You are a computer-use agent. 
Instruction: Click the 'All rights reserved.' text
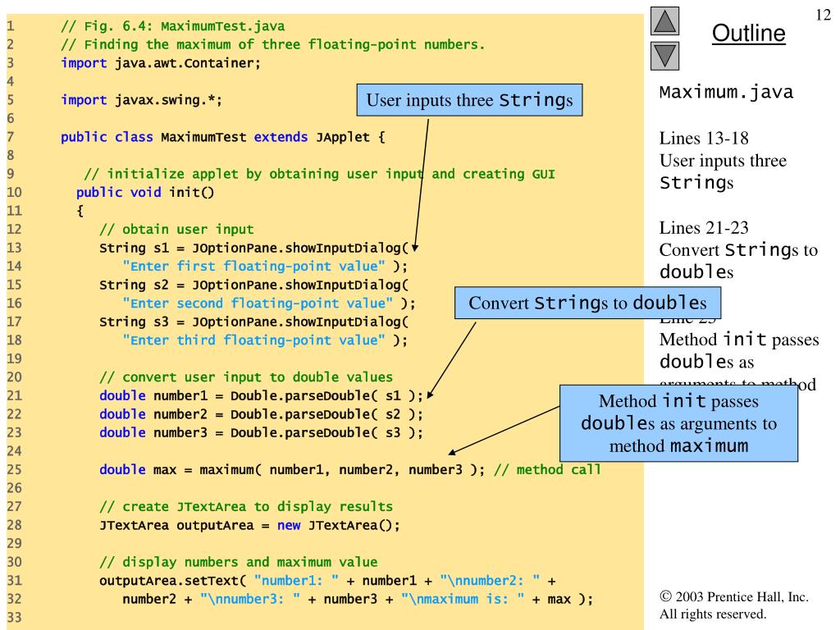pos(713,614)
